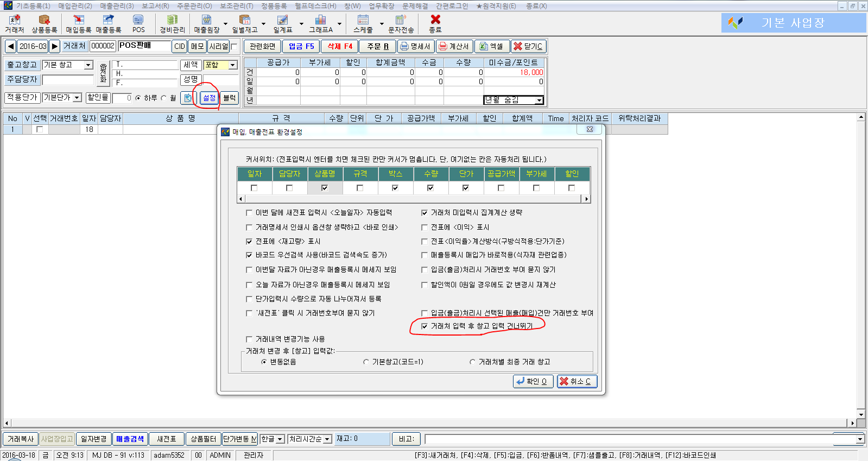Click the 매출검색 button at bottom

pos(130,439)
